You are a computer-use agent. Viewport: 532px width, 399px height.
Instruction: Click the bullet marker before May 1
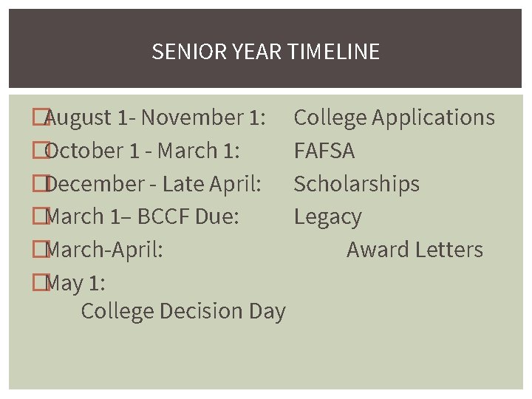[x=38, y=282]
